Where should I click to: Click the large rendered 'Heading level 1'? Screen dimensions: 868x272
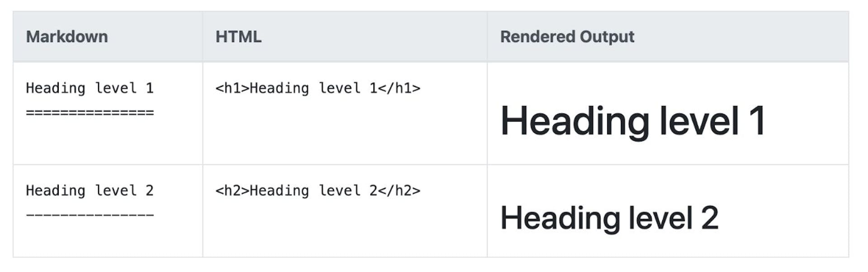tap(632, 121)
